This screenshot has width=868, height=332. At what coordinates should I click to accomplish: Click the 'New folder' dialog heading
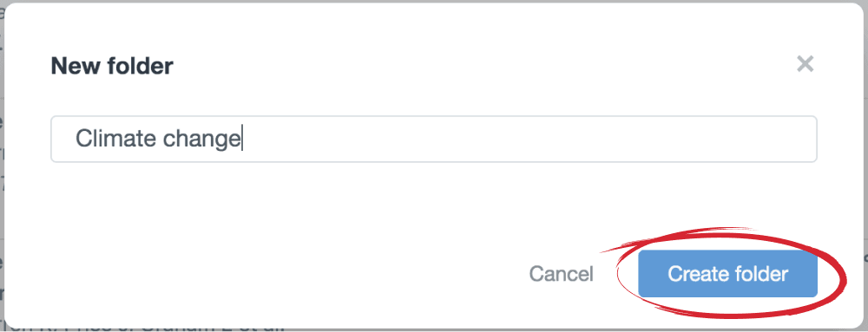click(112, 66)
